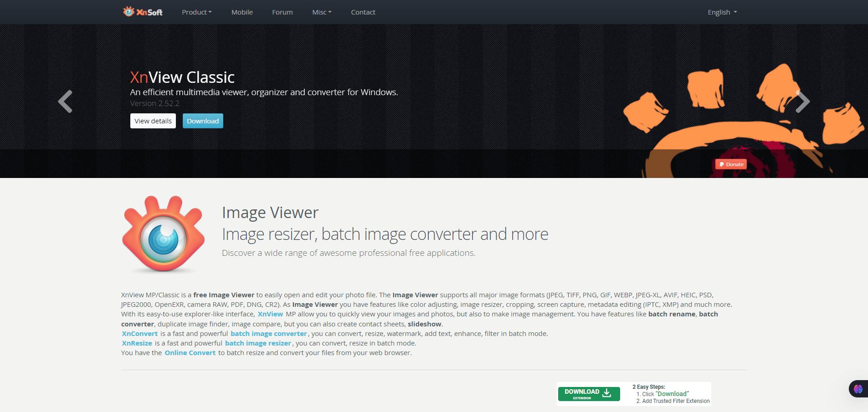The image size is (868, 412).
Task: Follow the batch image resizer link
Action: [x=258, y=343]
